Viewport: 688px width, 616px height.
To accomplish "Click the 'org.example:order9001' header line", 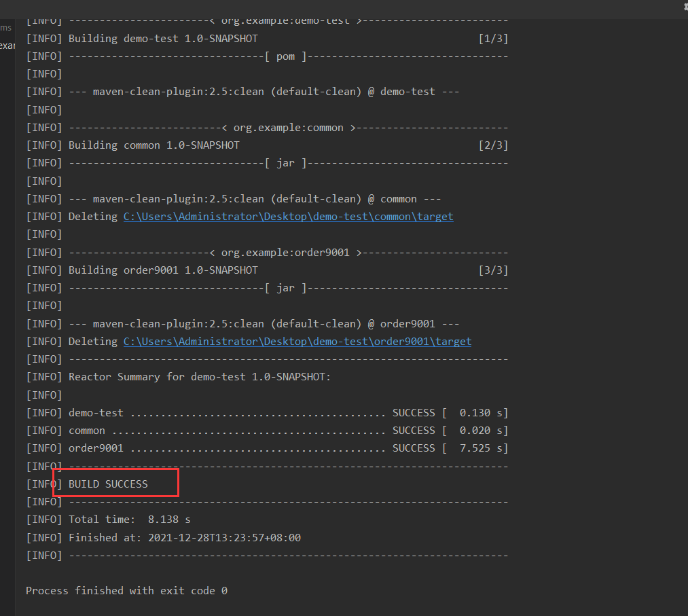I will click(267, 253).
